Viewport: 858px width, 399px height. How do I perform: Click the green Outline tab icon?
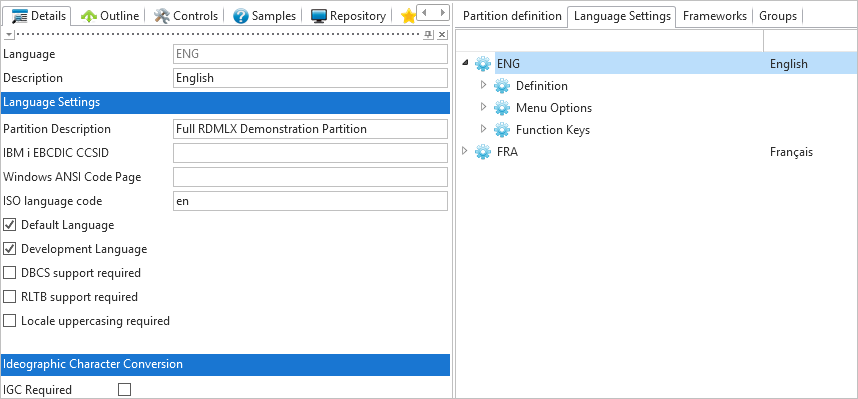point(89,16)
